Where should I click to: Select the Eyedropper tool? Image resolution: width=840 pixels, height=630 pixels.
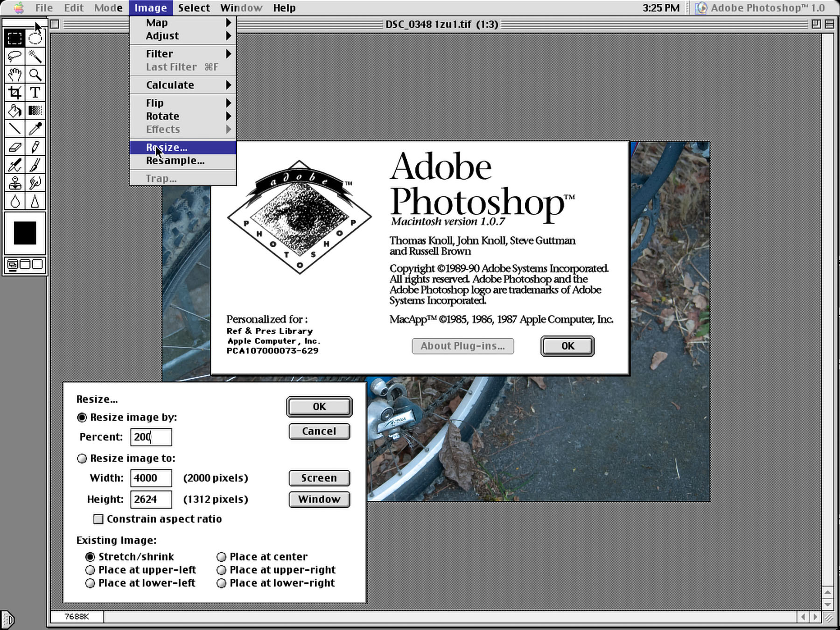pos(35,129)
